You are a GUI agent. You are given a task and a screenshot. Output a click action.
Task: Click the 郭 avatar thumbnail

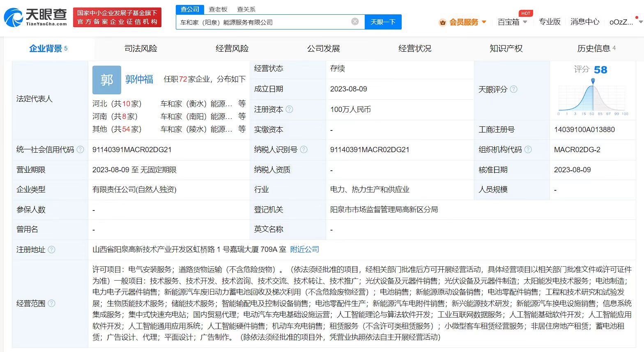pos(107,80)
